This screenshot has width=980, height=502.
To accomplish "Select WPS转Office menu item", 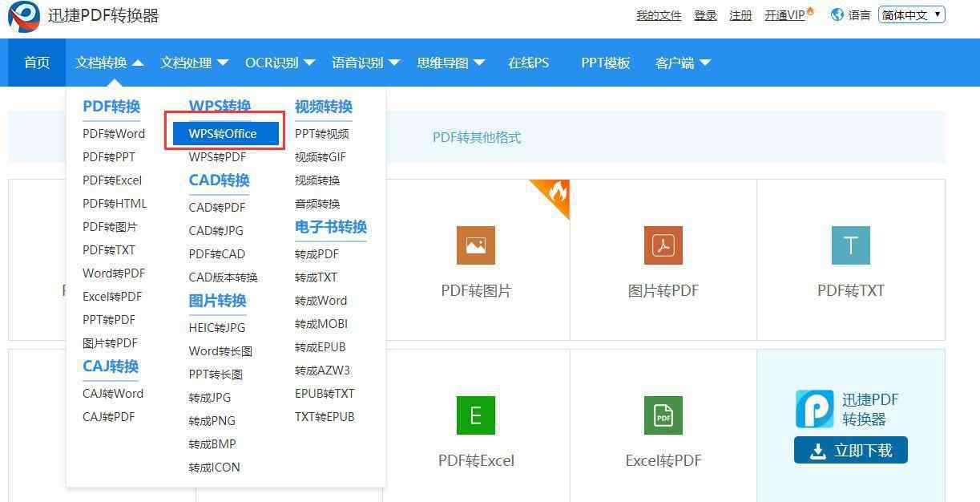I will pyautogui.click(x=225, y=133).
